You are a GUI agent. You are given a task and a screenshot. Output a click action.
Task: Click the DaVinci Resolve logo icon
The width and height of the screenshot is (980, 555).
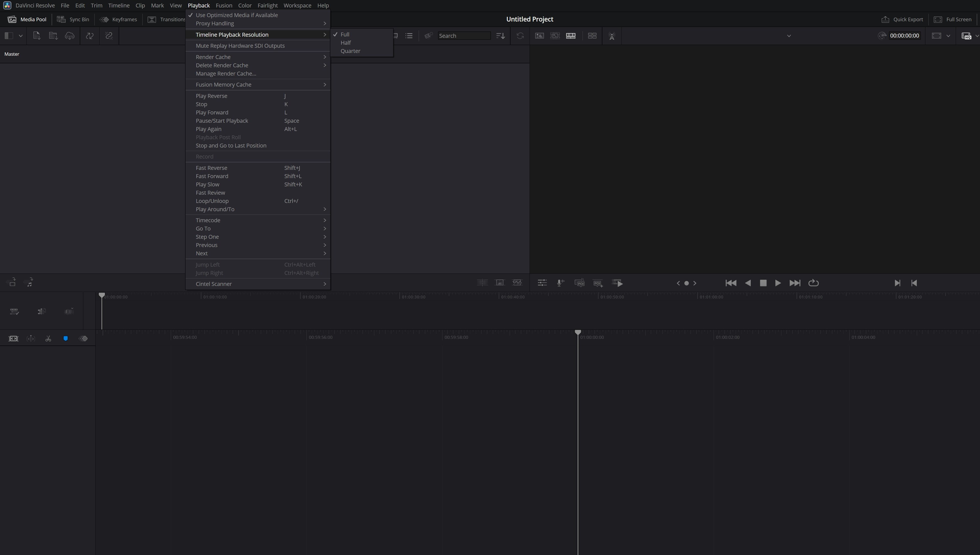click(7, 5)
